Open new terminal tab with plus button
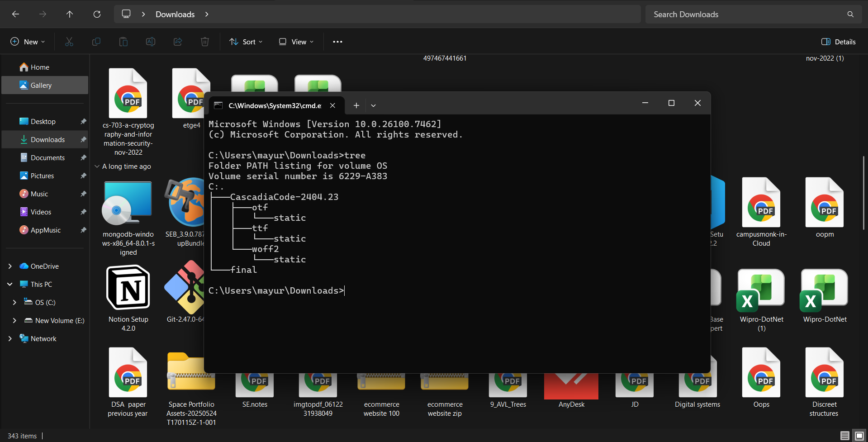868x442 pixels. [356, 105]
